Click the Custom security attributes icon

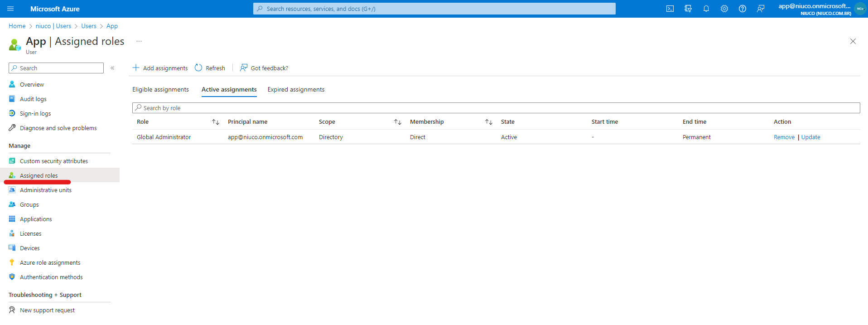tap(12, 161)
